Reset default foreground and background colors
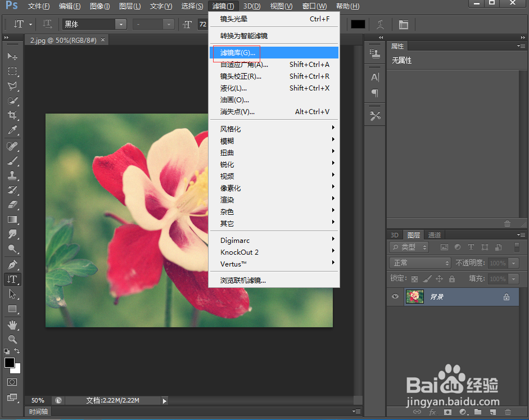 [6, 351]
